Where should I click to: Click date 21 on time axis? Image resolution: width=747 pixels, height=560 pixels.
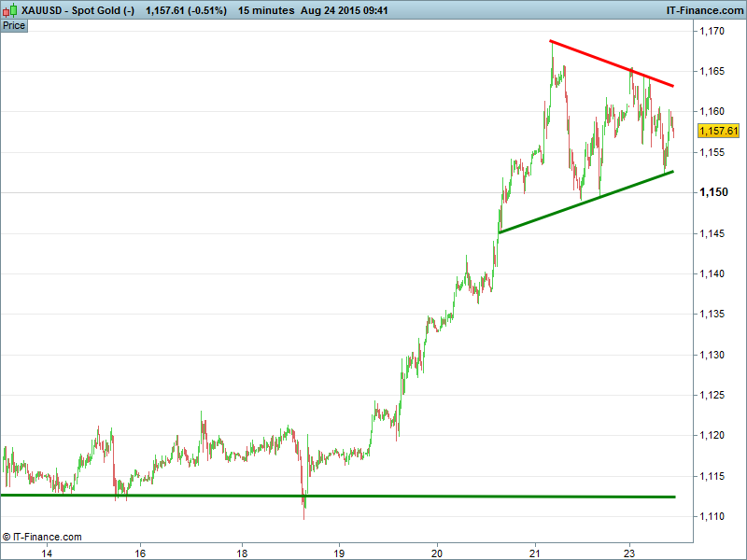(x=534, y=552)
